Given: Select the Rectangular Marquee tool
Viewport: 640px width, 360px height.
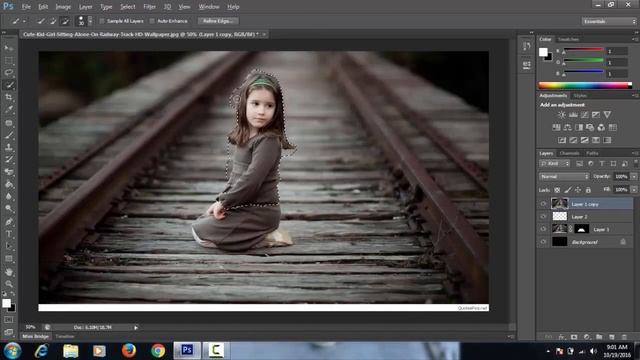Looking at the screenshot, I should (x=9, y=60).
